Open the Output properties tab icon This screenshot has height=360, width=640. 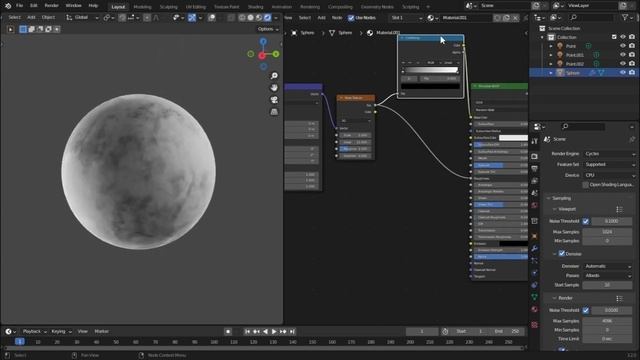(x=535, y=169)
